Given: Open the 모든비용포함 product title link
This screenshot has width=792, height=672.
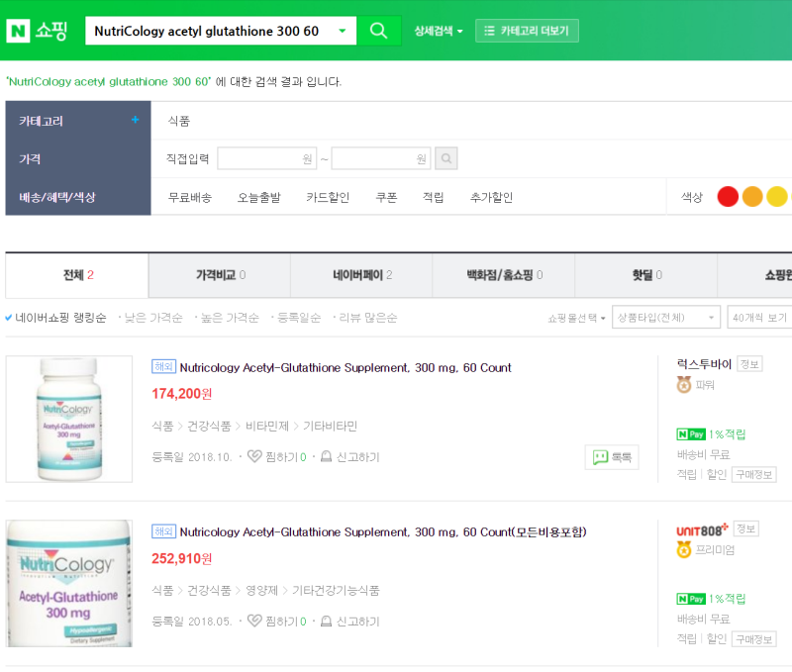Looking at the screenshot, I should 383,532.
